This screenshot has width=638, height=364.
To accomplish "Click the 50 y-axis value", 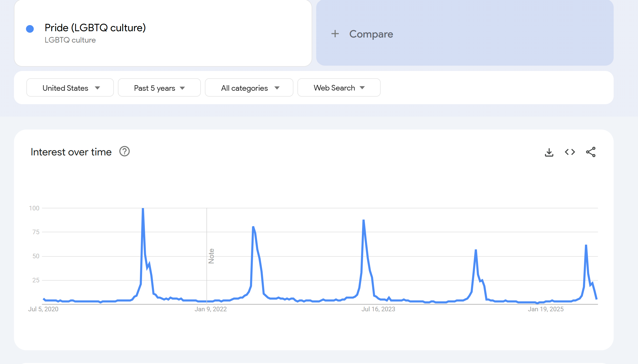I will pyautogui.click(x=36, y=256).
